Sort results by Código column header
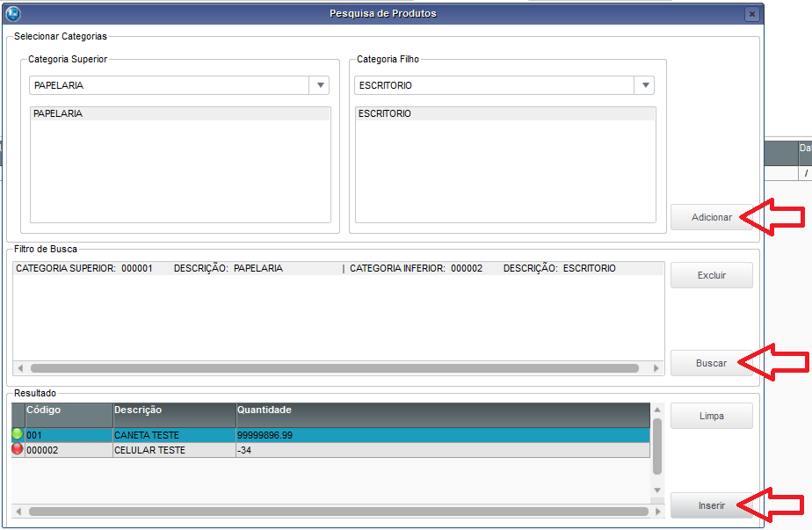The width and height of the screenshot is (812, 530). [69, 416]
